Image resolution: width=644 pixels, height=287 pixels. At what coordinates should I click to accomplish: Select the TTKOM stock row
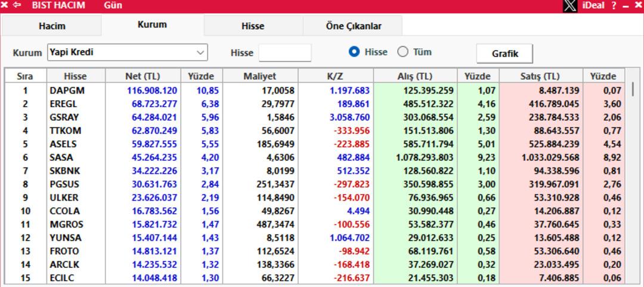click(315, 130)
